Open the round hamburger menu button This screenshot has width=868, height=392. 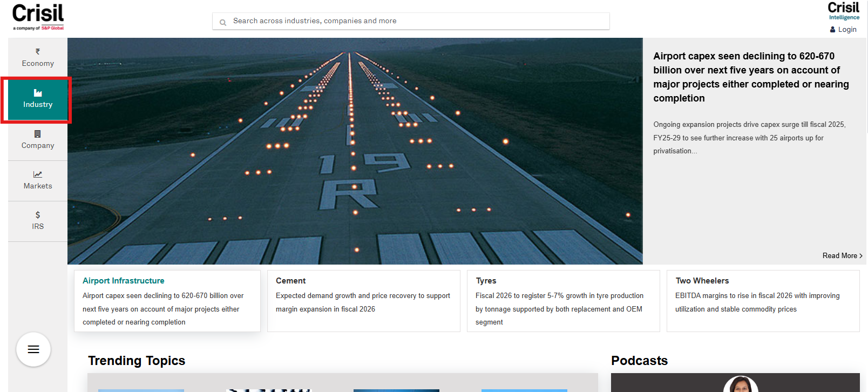(x=33, y=349)
